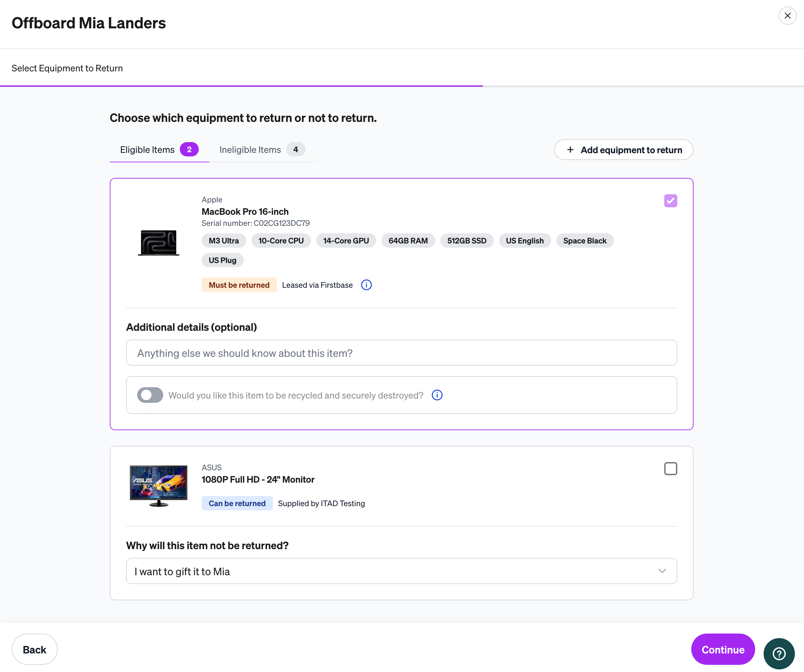Toggle recycle and securely destroy switch

coord(150,395)
